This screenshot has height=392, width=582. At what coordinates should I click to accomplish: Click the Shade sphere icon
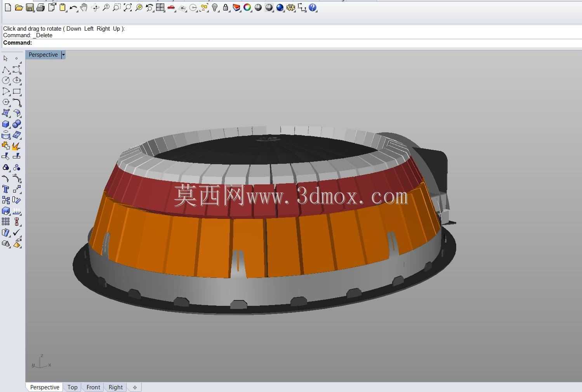(x=258, y=7)
